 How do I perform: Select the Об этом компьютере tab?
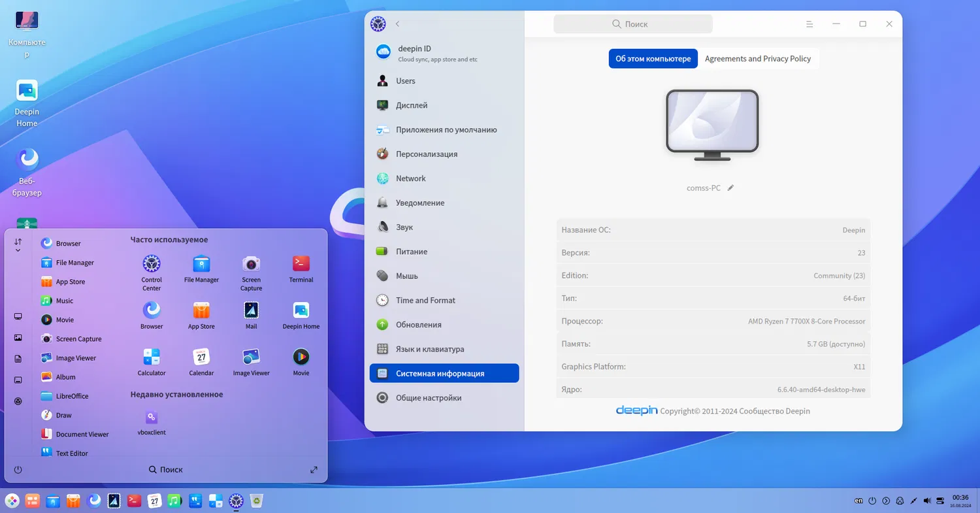click(x=653, y=59)
